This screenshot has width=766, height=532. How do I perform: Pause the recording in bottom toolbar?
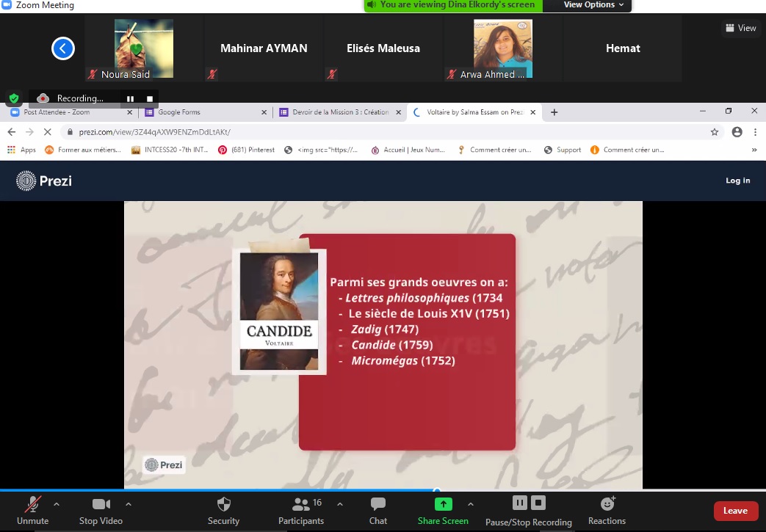tap(519, 503)
